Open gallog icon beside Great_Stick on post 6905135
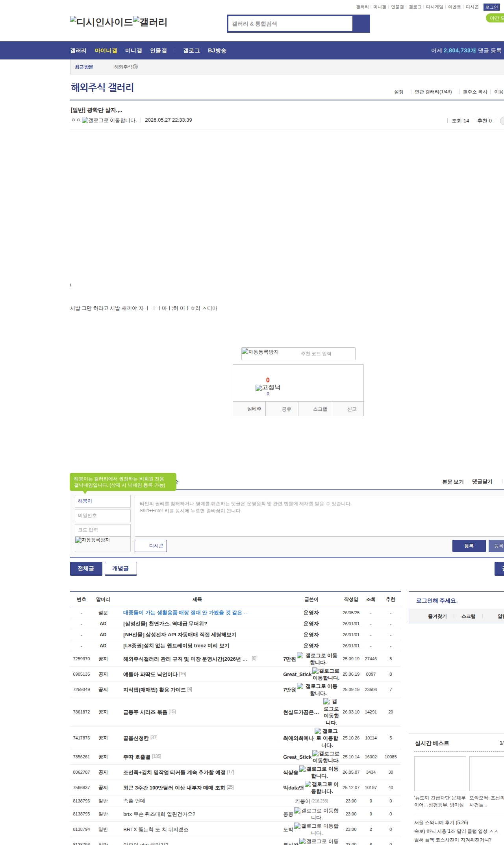Viewport: 504px width, 845px height. tap(326, 674)
